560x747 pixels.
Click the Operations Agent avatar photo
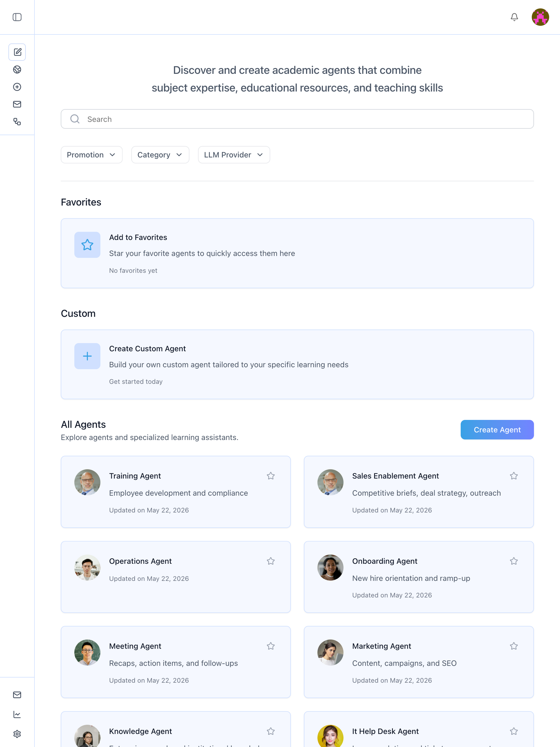[87, 567]
